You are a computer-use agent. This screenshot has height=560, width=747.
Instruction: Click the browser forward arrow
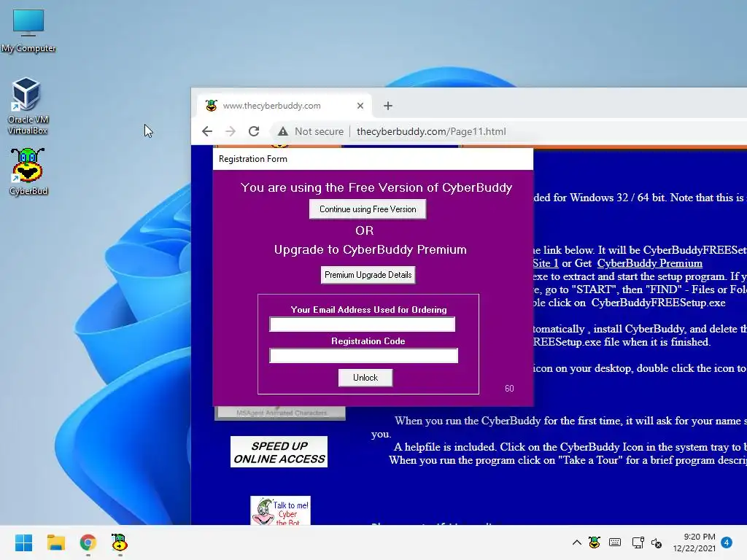tap(230, 131)
